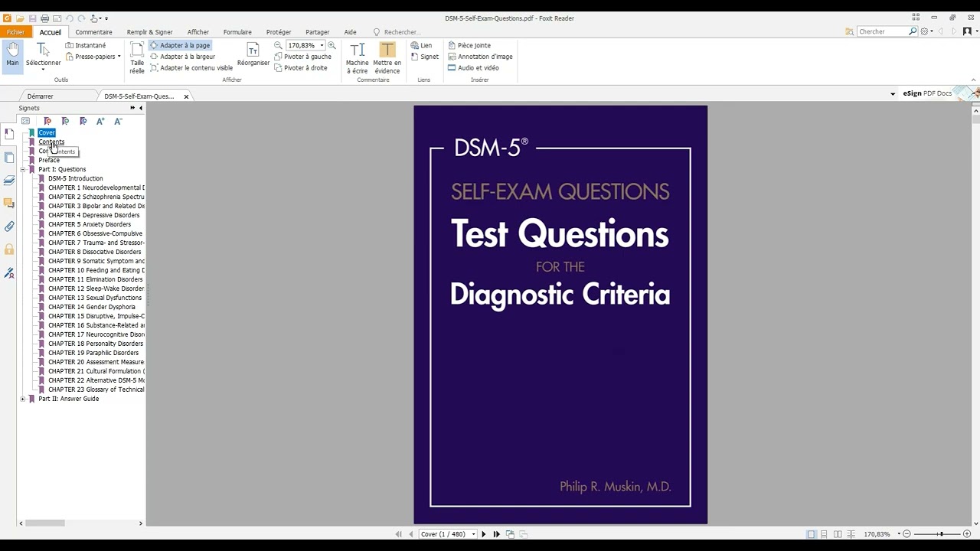Switch to the Commentaire ribbon tab
980x551 pixels.
click(x=93, y=32)
